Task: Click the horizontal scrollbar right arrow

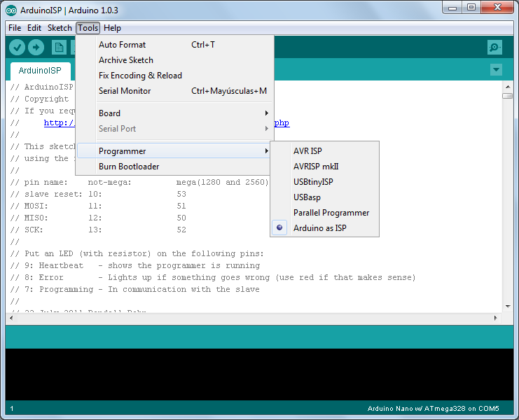Action: point(495,318)
